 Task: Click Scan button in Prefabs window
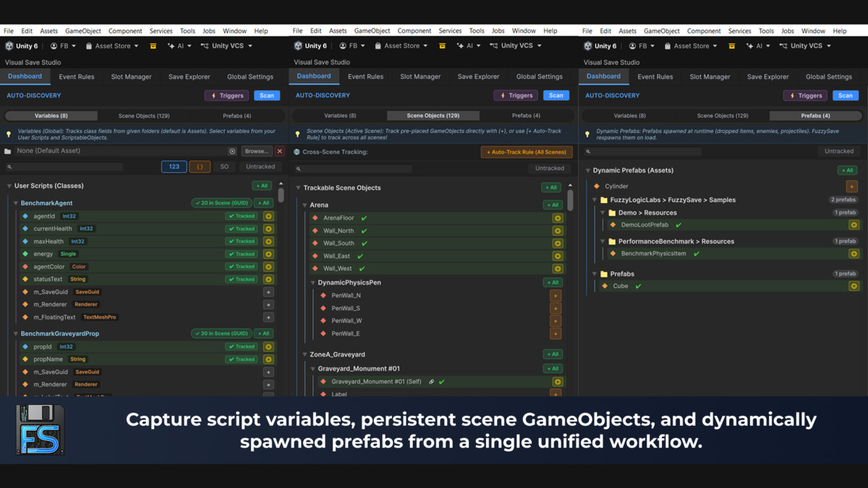846,95
